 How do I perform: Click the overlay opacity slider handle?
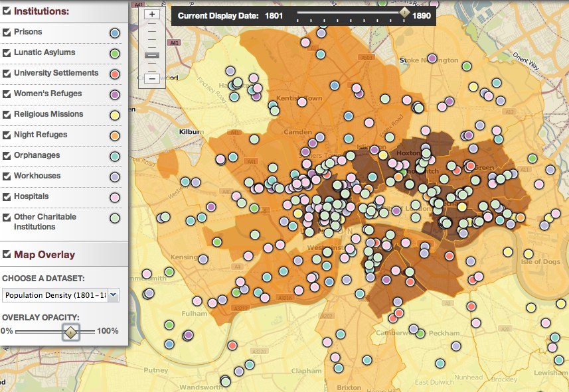(x=70, y=332)
